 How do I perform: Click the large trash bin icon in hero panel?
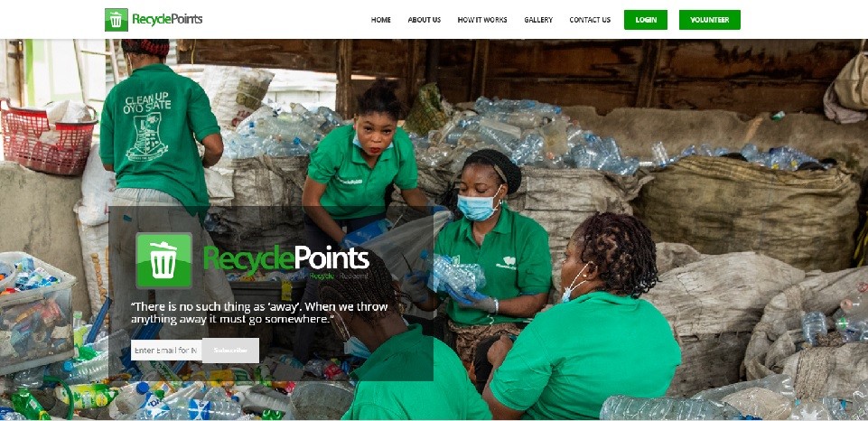tap(163, 260)
